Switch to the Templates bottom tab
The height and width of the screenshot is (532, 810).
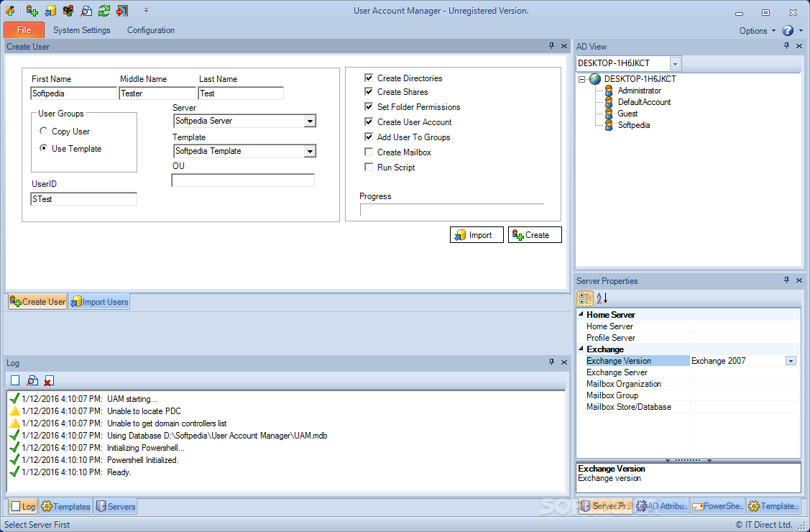coord(65,507)
